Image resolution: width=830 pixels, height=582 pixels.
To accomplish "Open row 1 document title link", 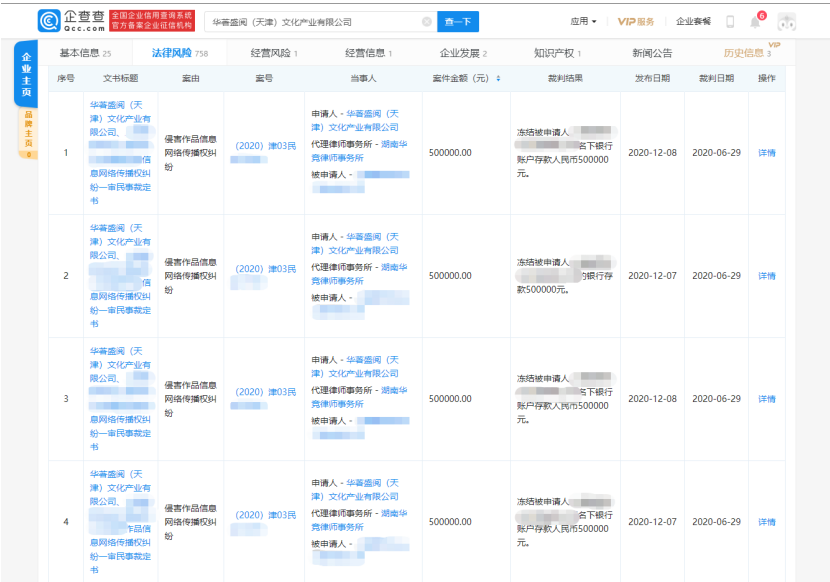I will coord(120,153).
